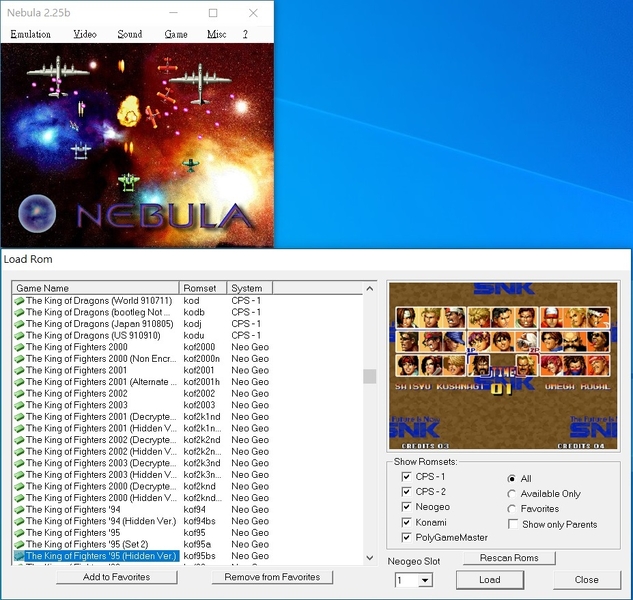
Task: Select the Favorites radio option
Action: pos(511,509)
